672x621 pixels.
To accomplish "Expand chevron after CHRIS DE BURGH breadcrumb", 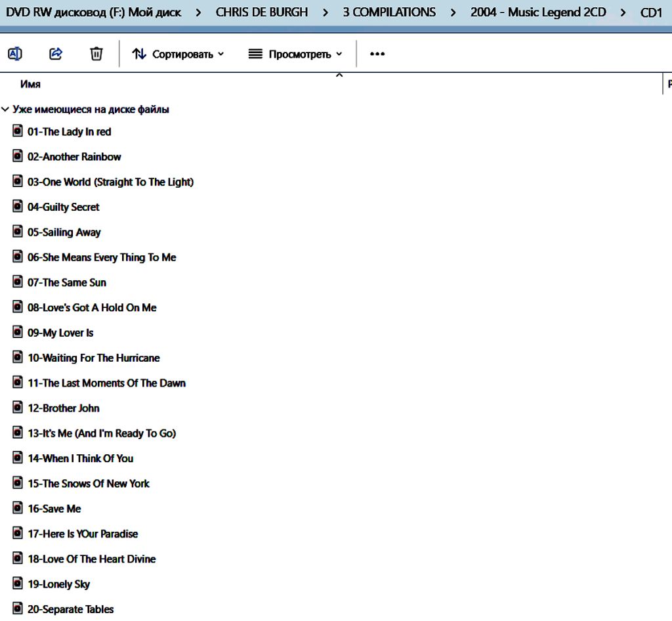I will (325, 13).
